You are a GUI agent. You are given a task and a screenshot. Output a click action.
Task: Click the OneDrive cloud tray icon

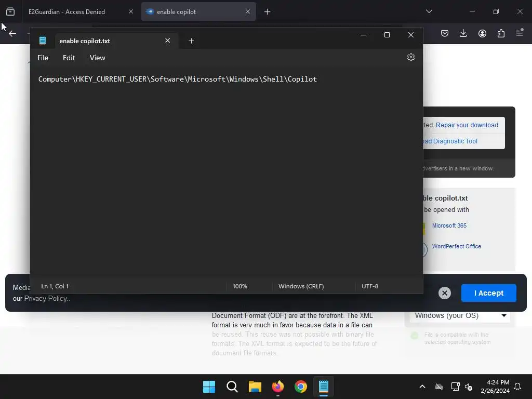tap(438, 387)
